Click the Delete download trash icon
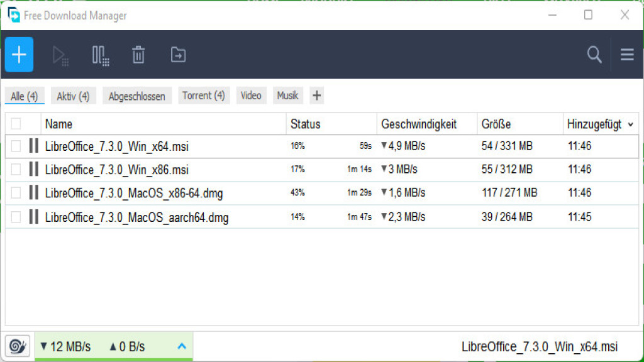The height and width of the screenshot is (362, 644). coord(138,55)
